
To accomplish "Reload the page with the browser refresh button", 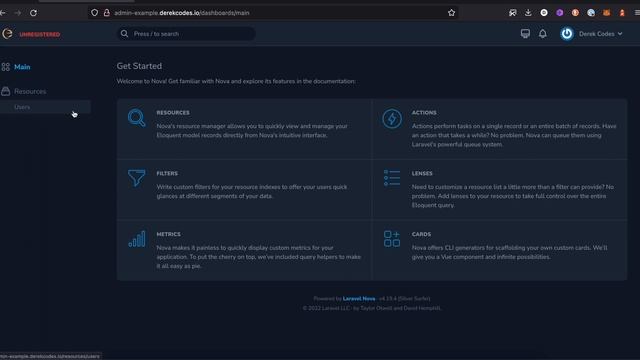I will pos(33,13).
